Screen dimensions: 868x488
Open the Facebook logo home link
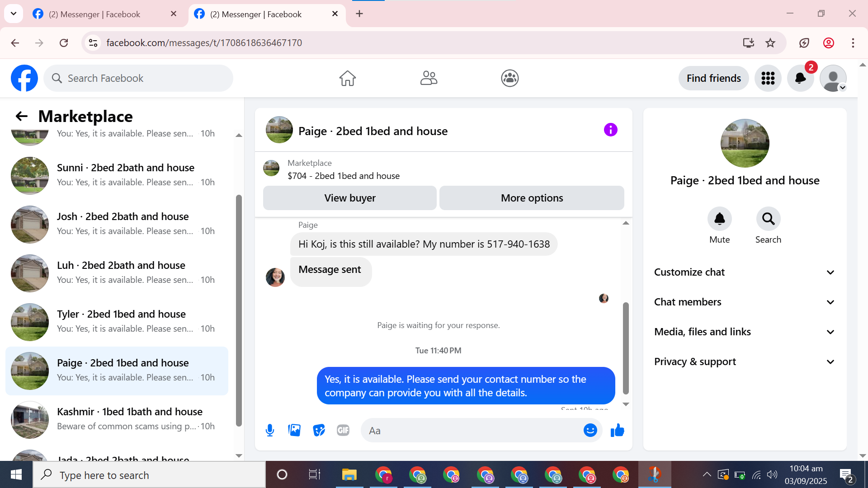[24, 78]
